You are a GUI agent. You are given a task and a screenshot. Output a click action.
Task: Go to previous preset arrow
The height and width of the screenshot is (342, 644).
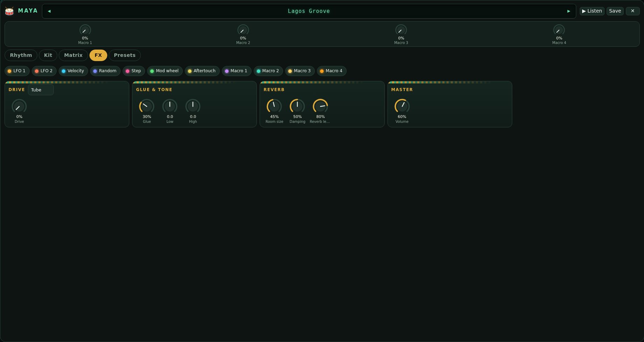[49, 11]
